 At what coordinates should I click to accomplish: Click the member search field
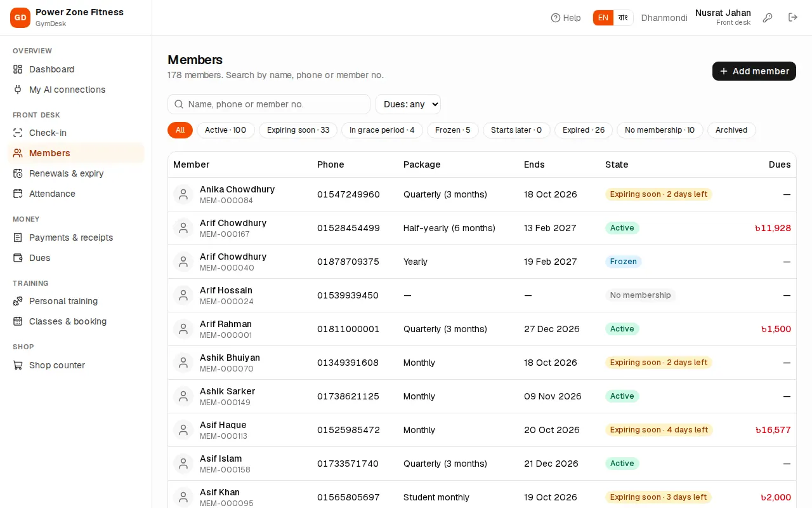coord(269,104)
